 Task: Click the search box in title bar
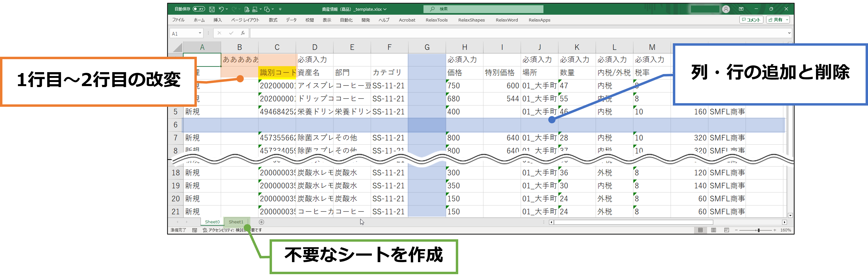click(x=484, y=9)
